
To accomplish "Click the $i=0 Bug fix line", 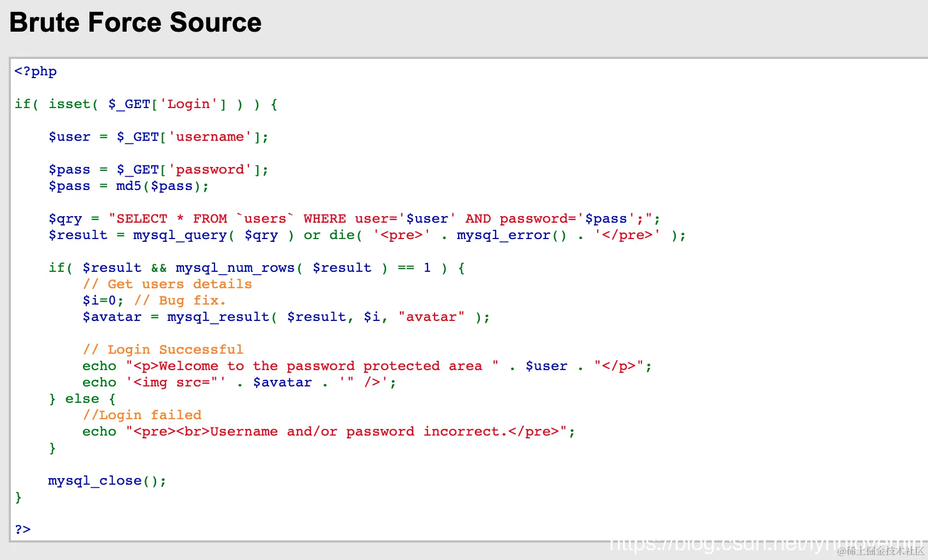I will (154, 301).
